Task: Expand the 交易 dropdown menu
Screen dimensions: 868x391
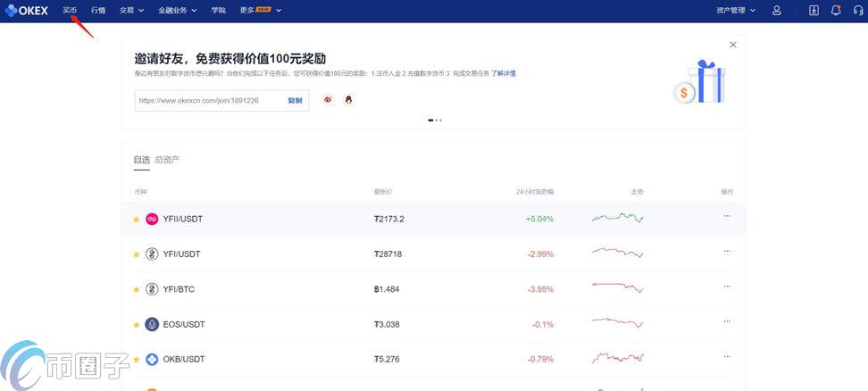Action: [x=132, y=11]
